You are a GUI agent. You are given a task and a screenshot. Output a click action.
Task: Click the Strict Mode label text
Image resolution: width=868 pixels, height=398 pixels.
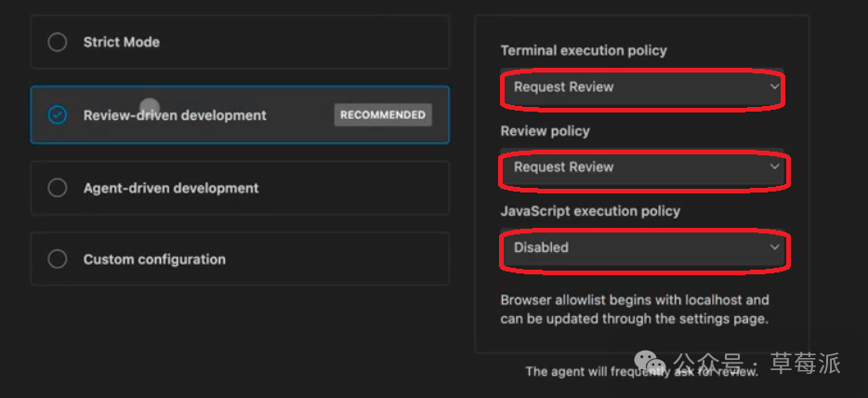[122, 42]
